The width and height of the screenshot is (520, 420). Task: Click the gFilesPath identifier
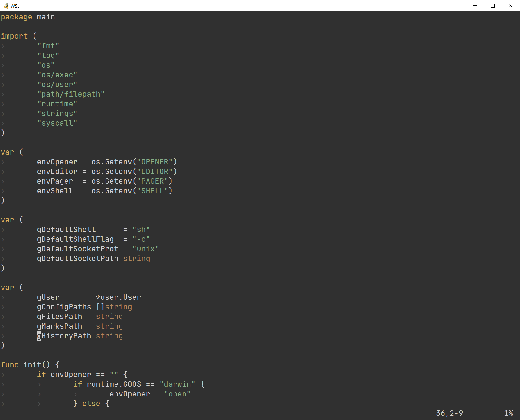tap(60, 317)
